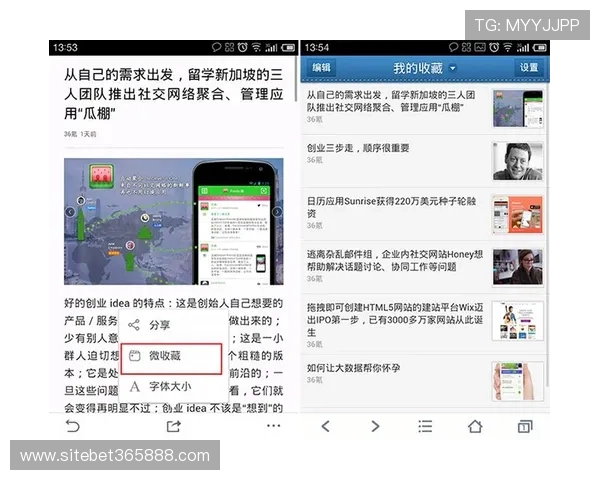Select 字体大小 in the popup menu
The height and width of the screenshot is (480, 600).
[173, 387]
